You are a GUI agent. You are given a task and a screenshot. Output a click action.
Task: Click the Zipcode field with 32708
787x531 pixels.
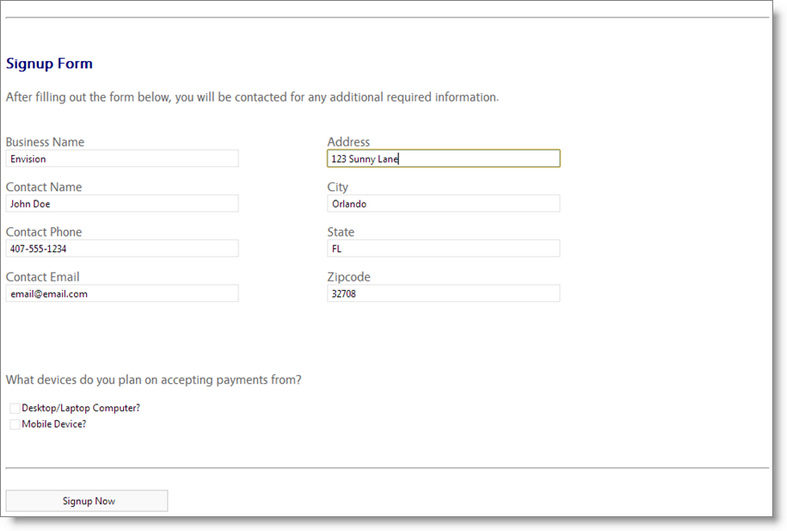(x=443, y=294)
